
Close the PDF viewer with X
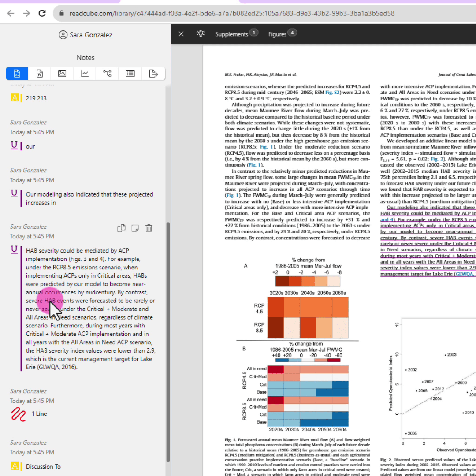point(181,34)
